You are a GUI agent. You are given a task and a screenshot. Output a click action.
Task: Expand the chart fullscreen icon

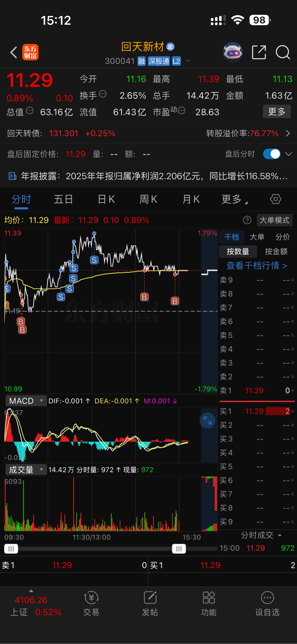[208, 420]
